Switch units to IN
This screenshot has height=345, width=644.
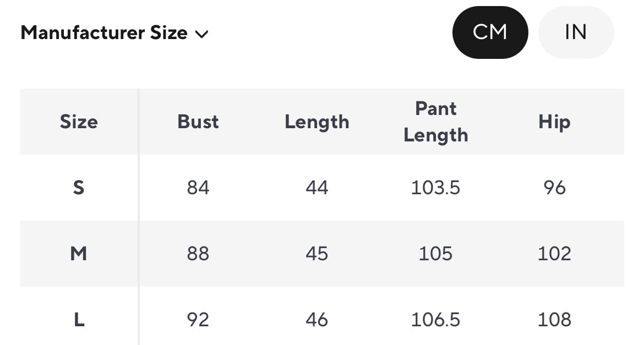[576, 32]
